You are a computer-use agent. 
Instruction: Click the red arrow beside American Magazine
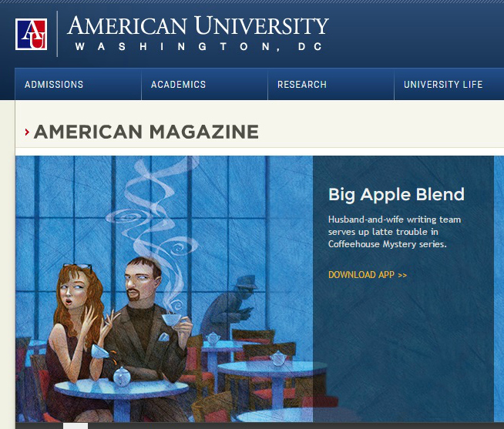[x=27, y=132]
